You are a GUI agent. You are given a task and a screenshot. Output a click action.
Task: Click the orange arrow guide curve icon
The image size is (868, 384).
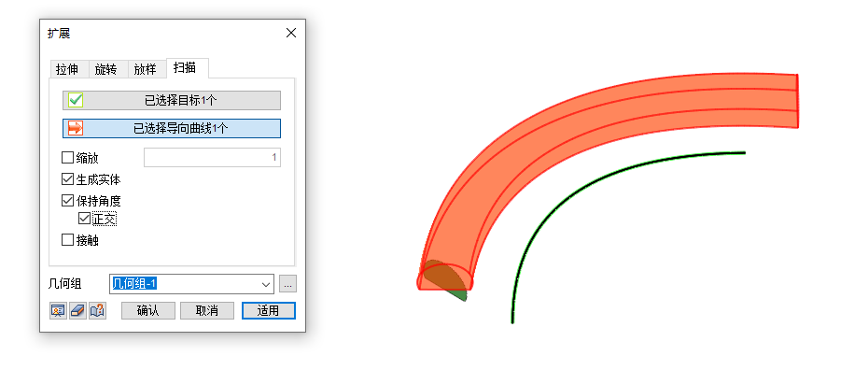point(76,129)
